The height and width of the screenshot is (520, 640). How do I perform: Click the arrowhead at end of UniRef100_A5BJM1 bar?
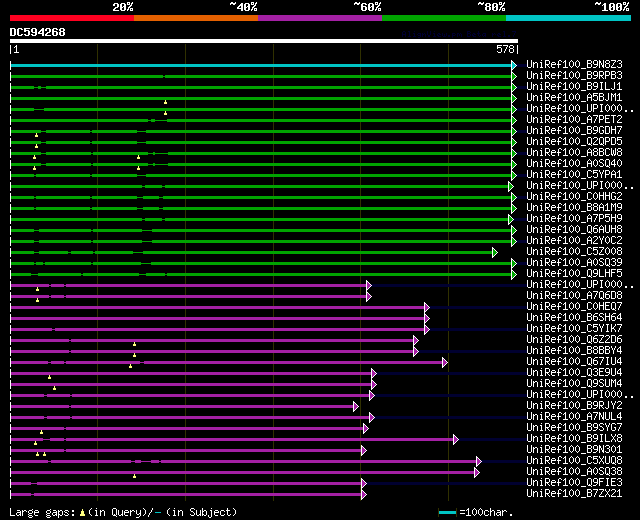(514, 98)
